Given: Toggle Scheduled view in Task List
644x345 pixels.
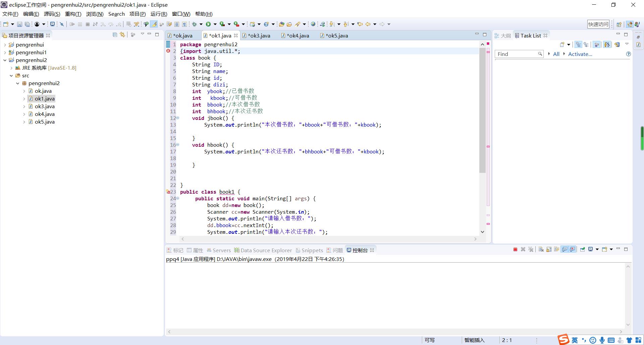Looking at the screenshot, I should coord(586,44).
